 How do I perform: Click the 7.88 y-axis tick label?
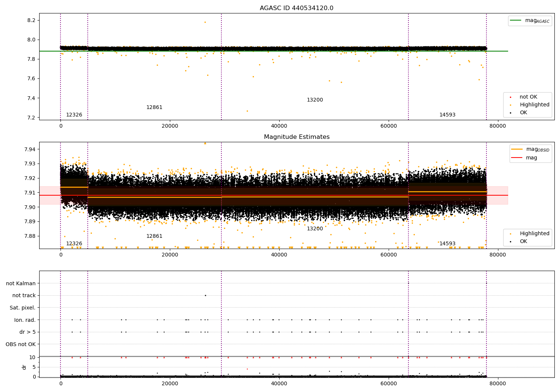[30, 236]
